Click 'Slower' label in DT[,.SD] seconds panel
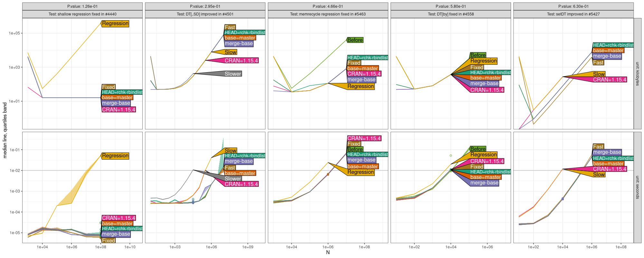 pos(233,179)
